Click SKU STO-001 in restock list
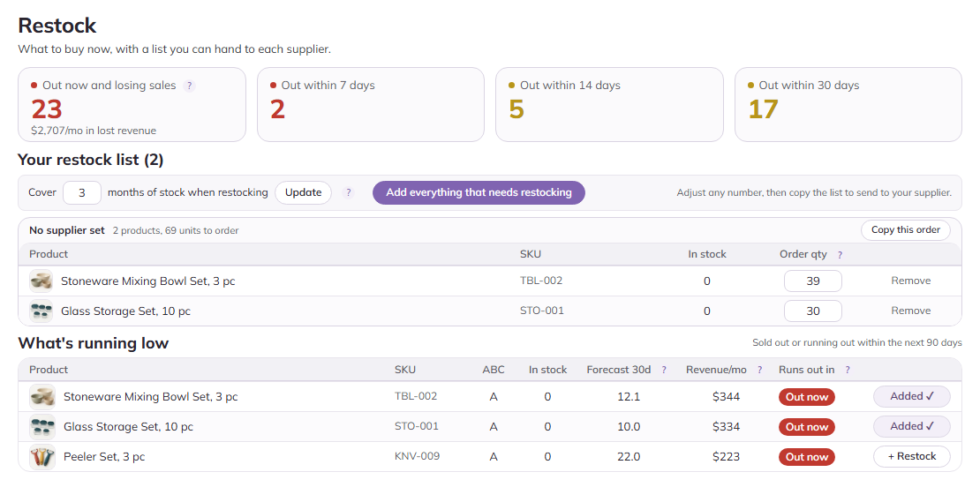 pos(542,311)
